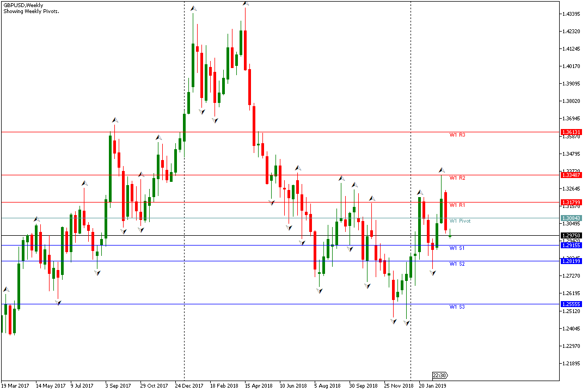The height and width of the screenshot is (392, 588).
Task: Select the leftmost up fractal arrow on the chart
Action: click(x=6, y=289)
